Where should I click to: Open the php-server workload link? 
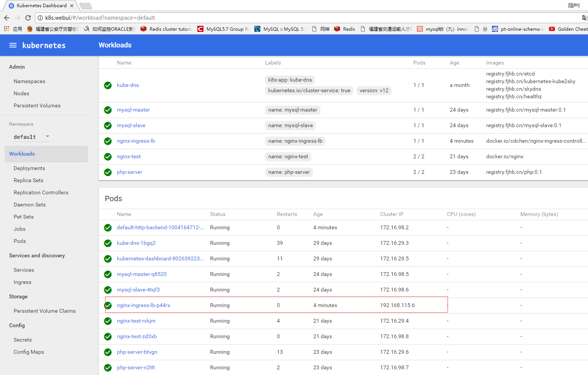coord(129,172)
